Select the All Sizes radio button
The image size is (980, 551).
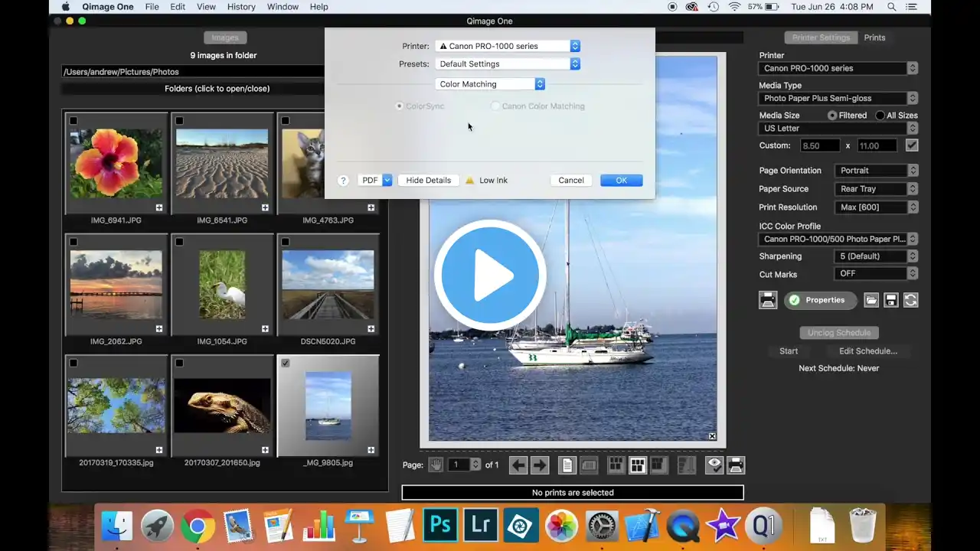[880, 116]
